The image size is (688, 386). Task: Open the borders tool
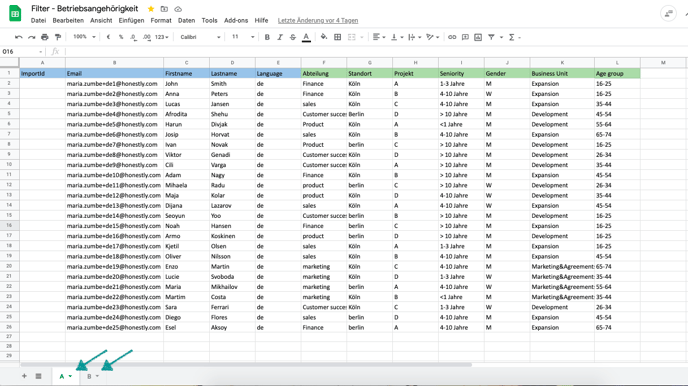tap(337, 37)
